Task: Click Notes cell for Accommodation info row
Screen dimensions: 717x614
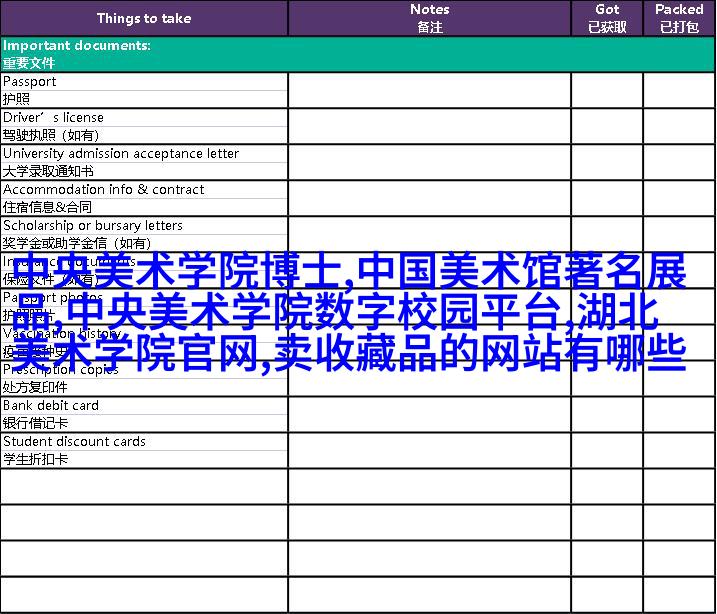Action: click(x=429, y=198)
